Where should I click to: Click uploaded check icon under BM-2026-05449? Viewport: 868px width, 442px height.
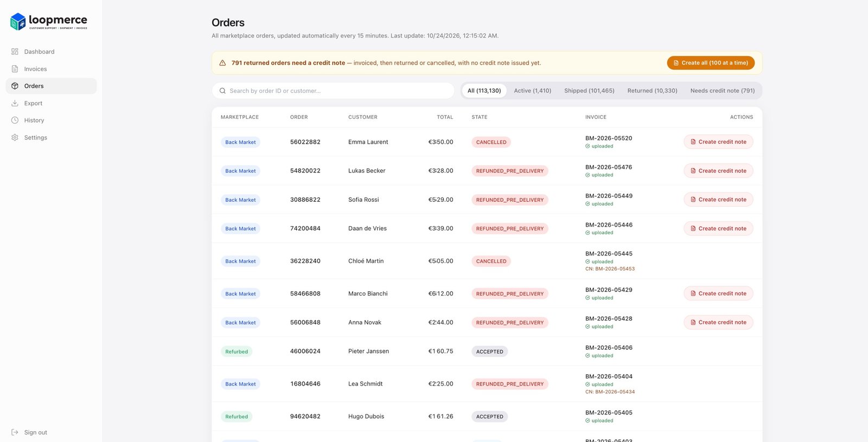[588, 204]
